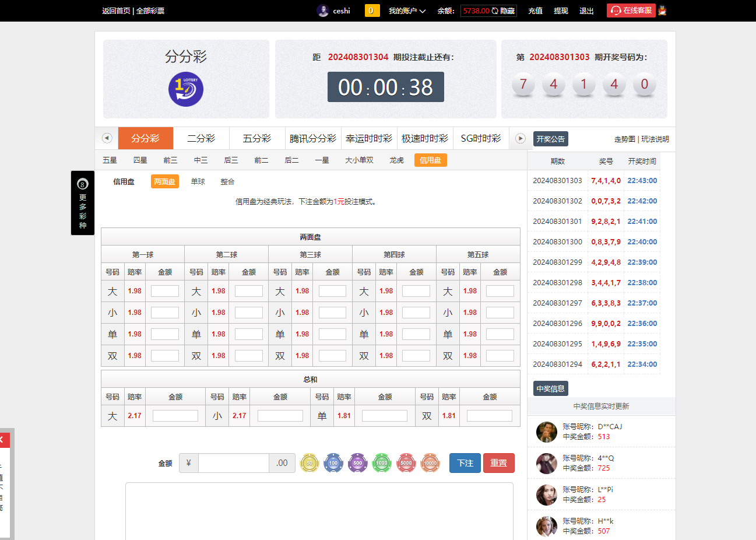Select the green 1000 chip
This screenshot has height=540, width=756.
[x=381, y=463]
